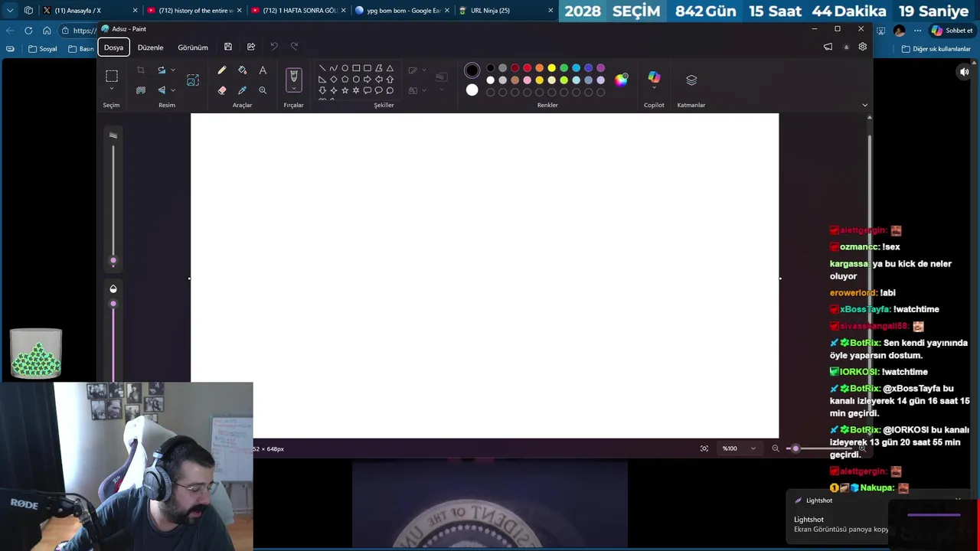Open the Dosya menu in Paint
980x551 pixels.
point(113,47)
